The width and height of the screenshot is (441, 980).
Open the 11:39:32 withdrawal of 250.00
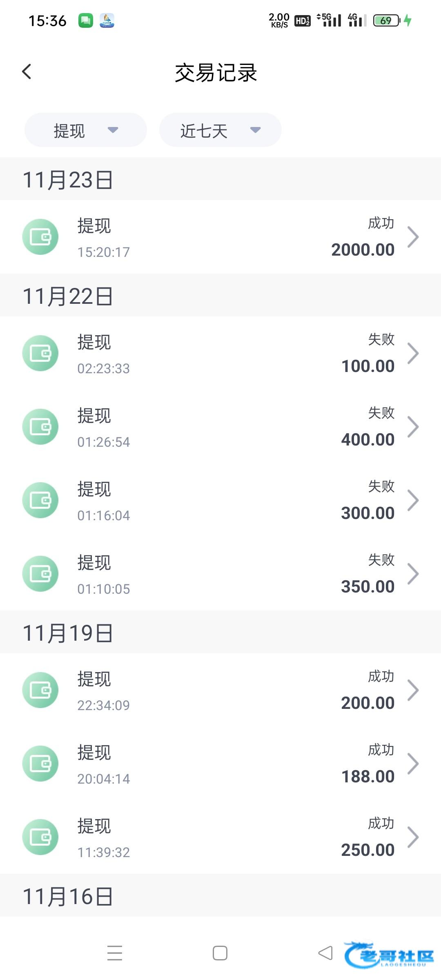pyautogui.click(x=220, y=837)
